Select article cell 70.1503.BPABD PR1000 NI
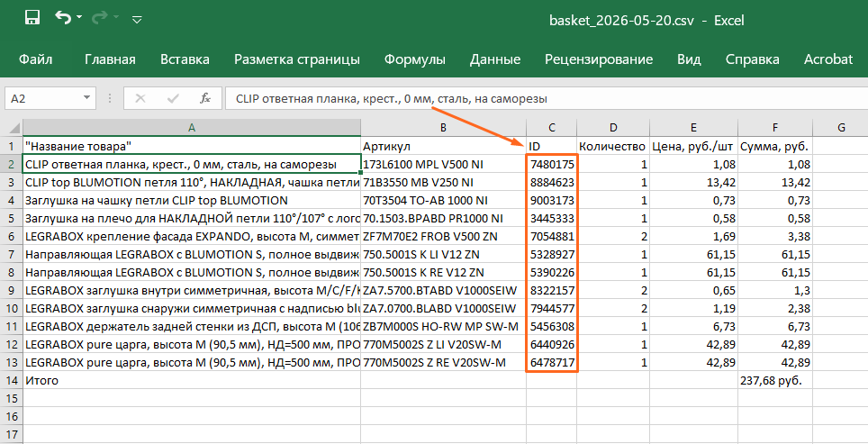868x444 pixels. tap(443, 218)
